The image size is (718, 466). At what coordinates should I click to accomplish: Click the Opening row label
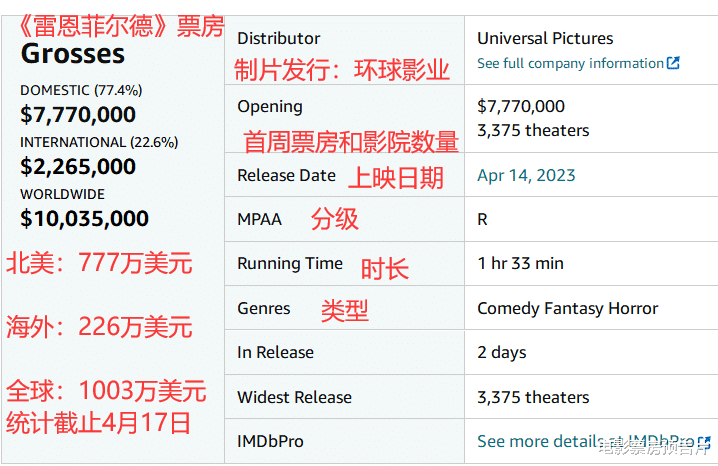pyautogui.click(x=270, y=107)
